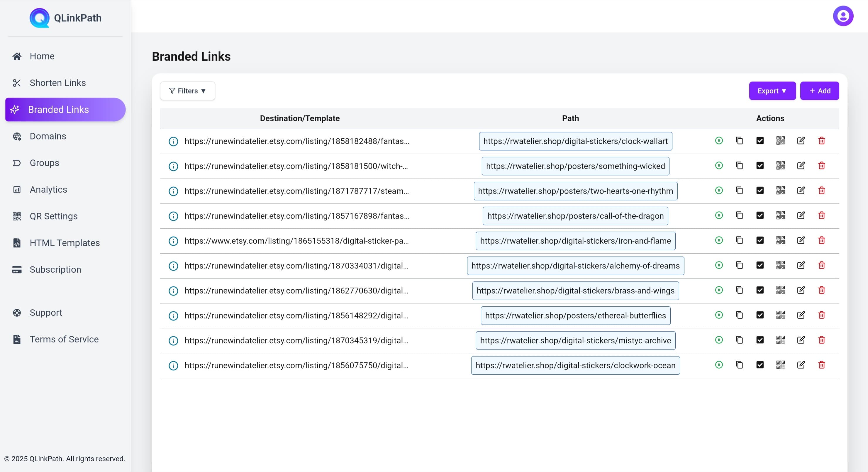Delete the clockwork-ocean link

tap(821, 365)
